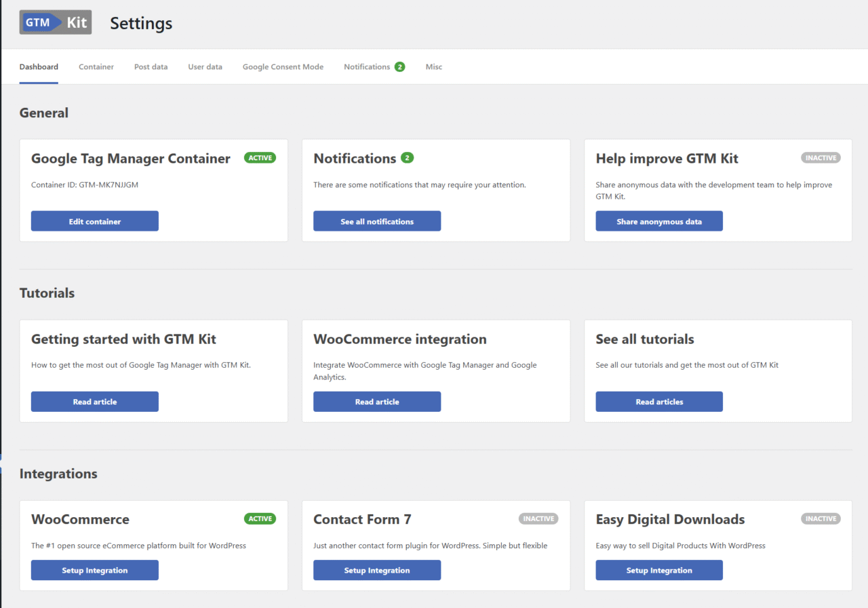Click 'The #1 open source eCommerce platform' text
Screen dimensions: 868x608
click(x=138, y=546)
